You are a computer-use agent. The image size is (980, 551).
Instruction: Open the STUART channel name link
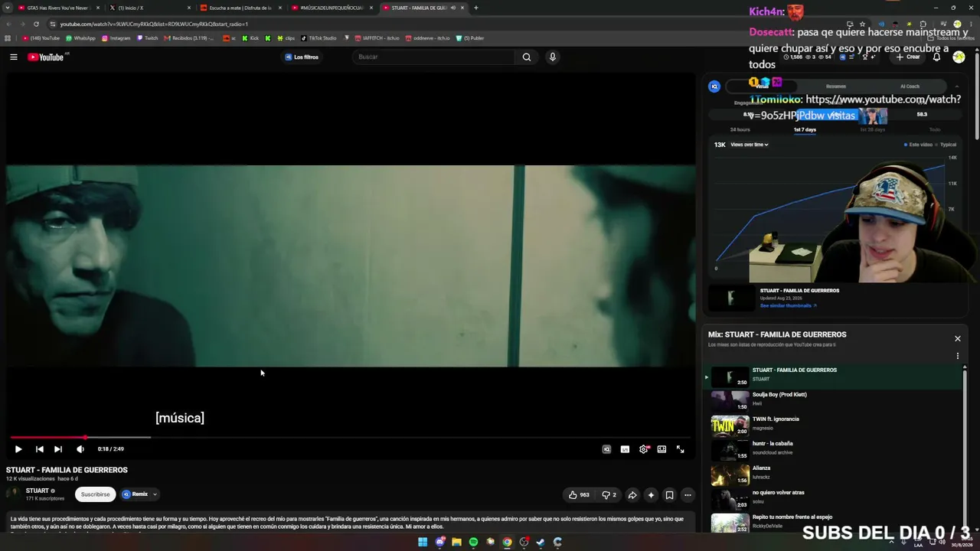(38, 491)
